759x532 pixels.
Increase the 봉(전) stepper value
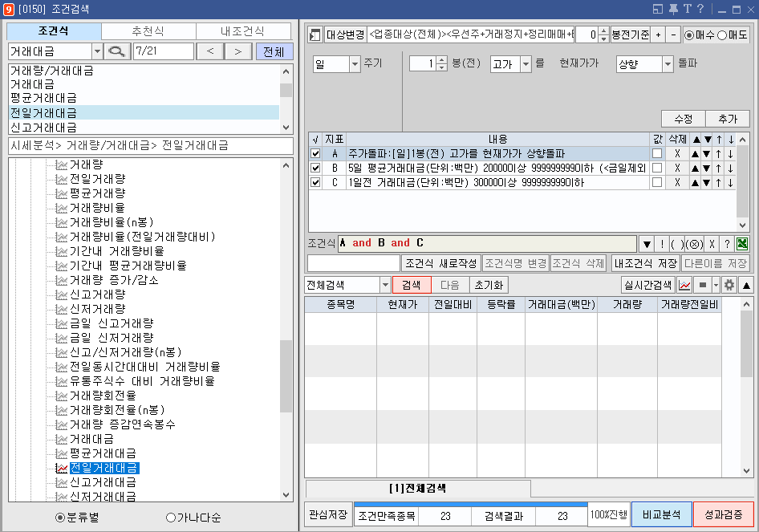click(441, 60)
